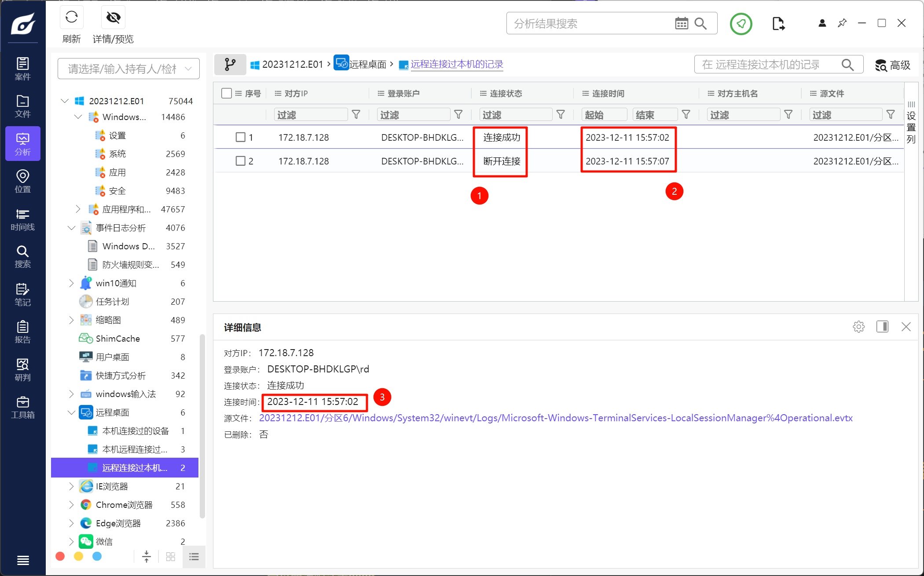
Task: Open the detail panel settings gear
Action: (858, 327)
